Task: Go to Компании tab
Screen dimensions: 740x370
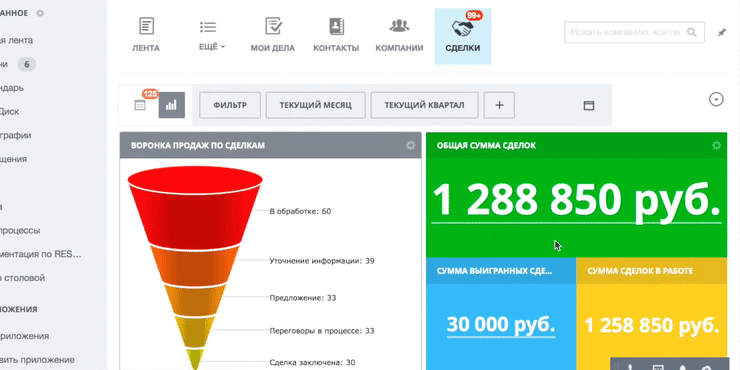Action: click(399, 35)
